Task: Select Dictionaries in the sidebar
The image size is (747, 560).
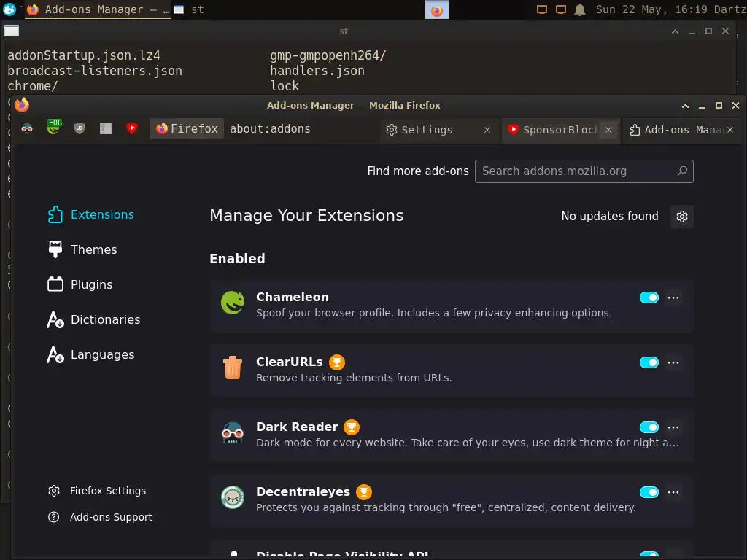Action: (94, 319)
